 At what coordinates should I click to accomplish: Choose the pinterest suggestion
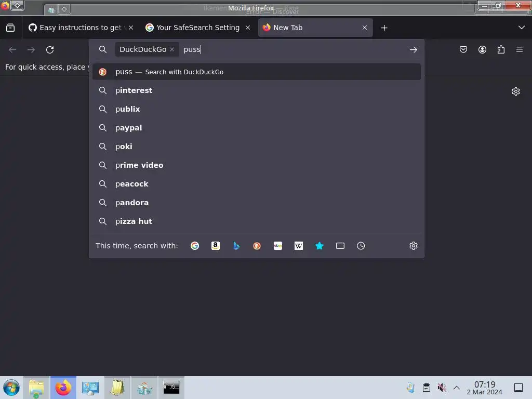257,90
